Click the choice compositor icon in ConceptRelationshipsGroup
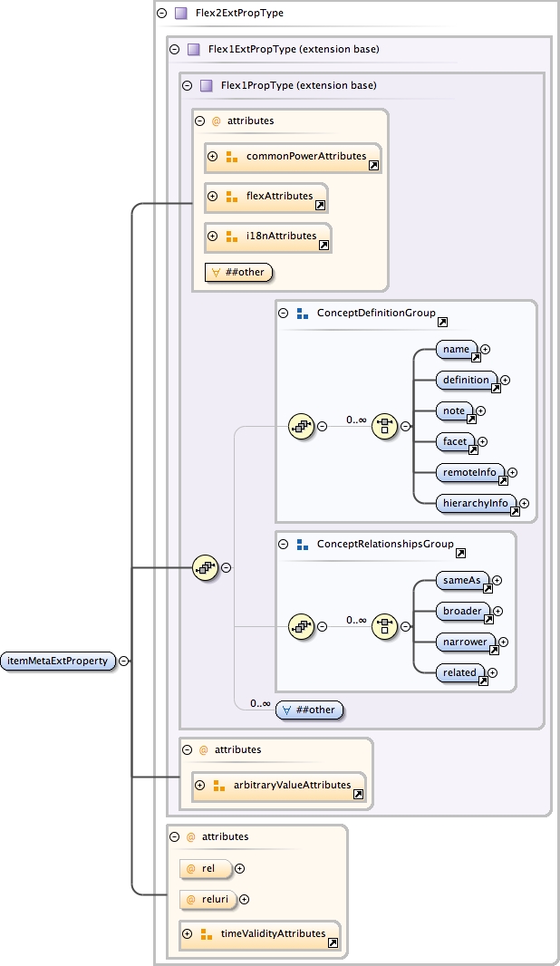Viewport: 560px width, 966px height. coord(385,626)
